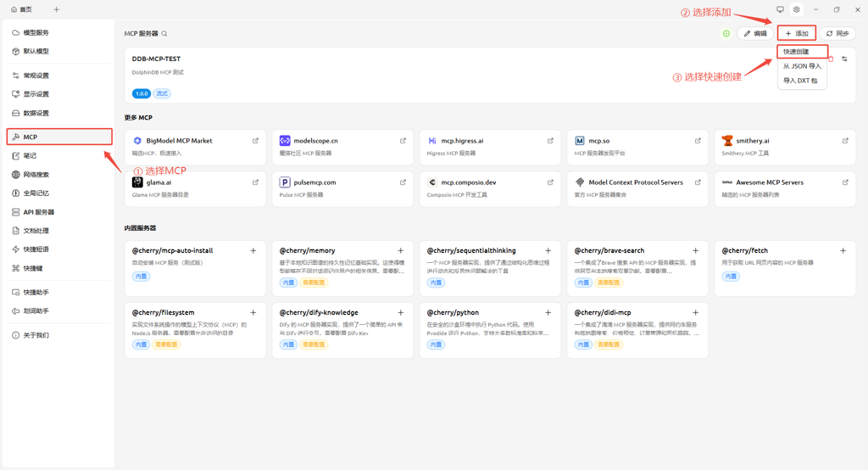This screenshot has width=868, height=470.
Task: Open the 添加 dropdown button
Action: [796, 34]
